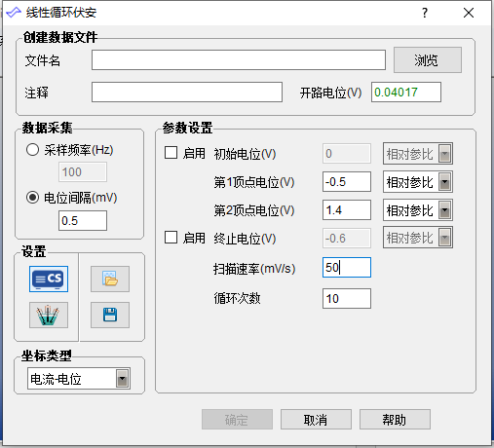Enable the 初始电位(V) checkbox
Image resolution: width=494 pixels, height=448 pixels.
coord(171,153)
